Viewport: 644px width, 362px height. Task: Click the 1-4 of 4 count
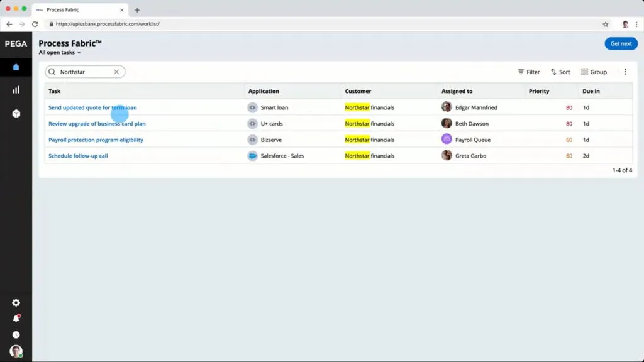pyautogui.click(x=622, y=170)
